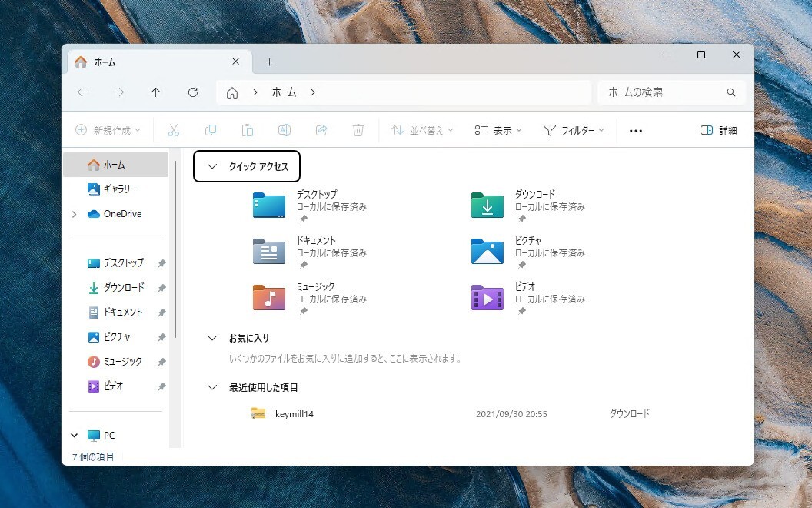Select the ホーム tab
The width and height of the screenshot is (812, 508).
pyautogui.click(x=159, y=62)
